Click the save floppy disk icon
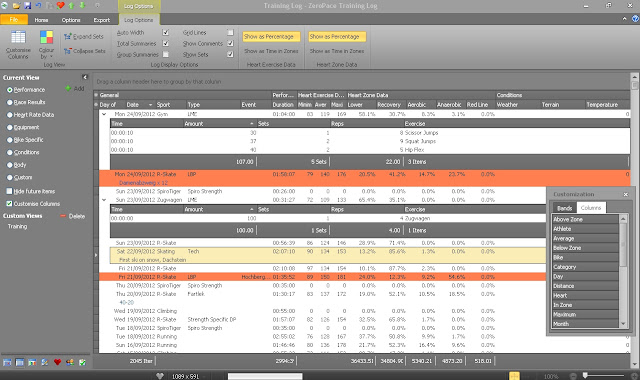Viewport: 640px width, 380px height. (27, 5)
